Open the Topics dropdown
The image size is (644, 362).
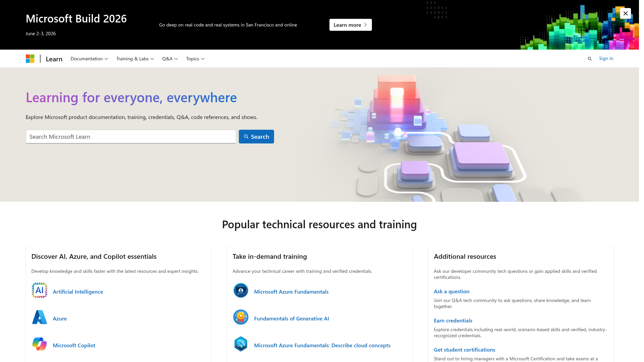(195, 59)
